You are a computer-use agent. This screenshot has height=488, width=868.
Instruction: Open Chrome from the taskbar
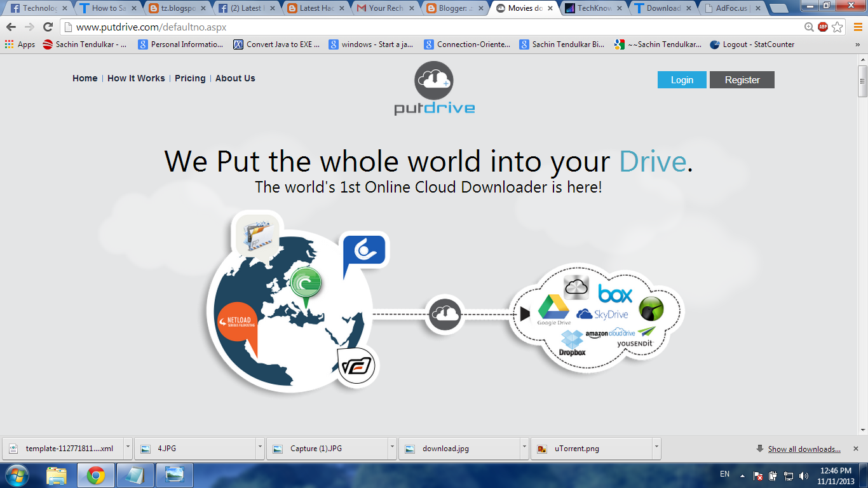pyautogui.click(x=95, y=475)
